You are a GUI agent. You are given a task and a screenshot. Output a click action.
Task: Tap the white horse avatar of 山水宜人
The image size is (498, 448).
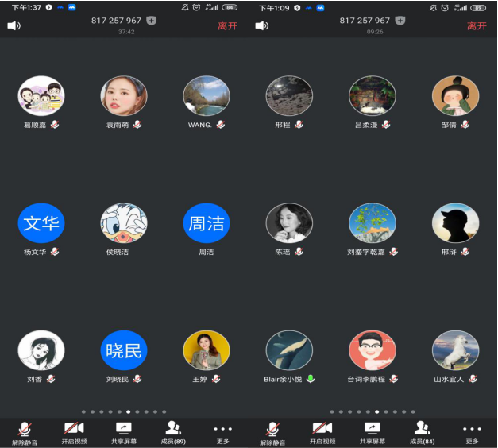(455, 350)
